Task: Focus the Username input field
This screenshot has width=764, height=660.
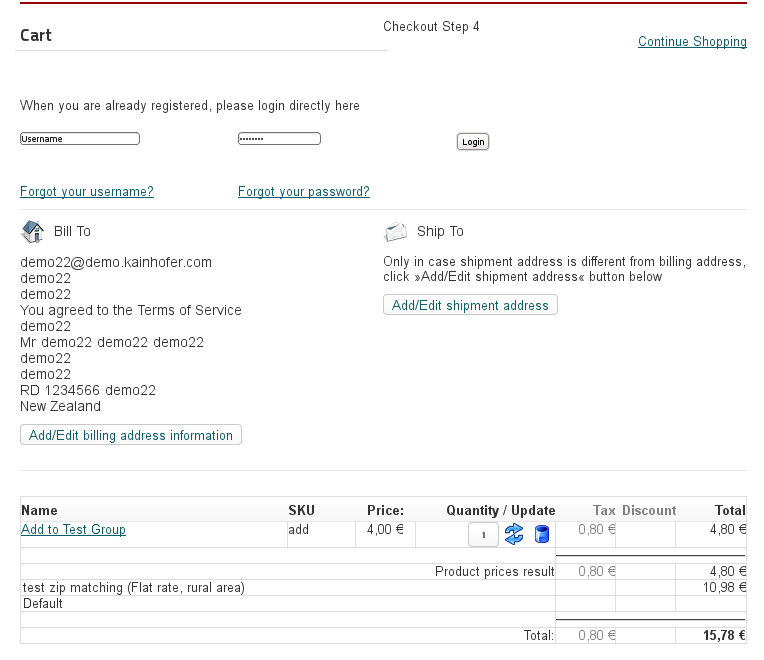Action: click(80, 139)
